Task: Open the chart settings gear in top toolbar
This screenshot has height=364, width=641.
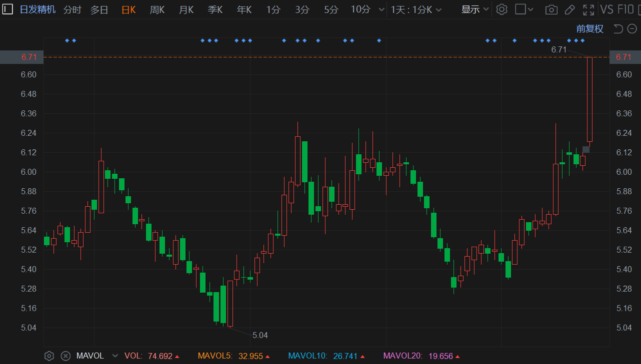Action: point(502,9)
